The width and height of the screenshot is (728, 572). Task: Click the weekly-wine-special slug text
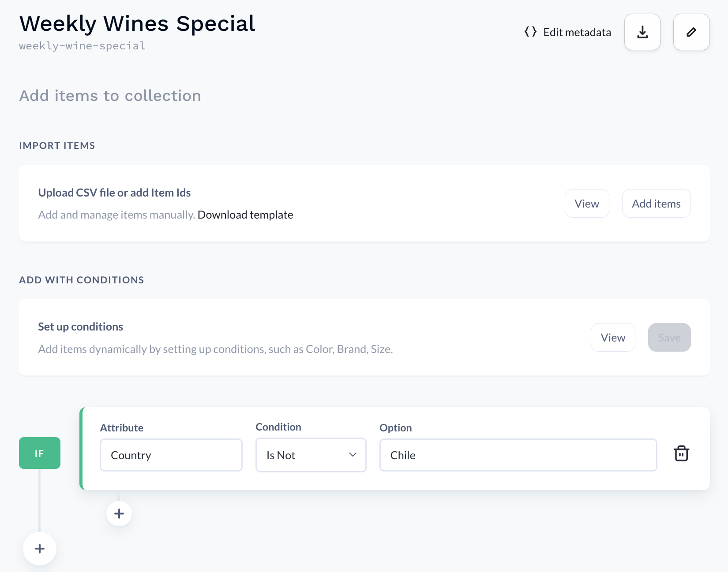[82, 46]
